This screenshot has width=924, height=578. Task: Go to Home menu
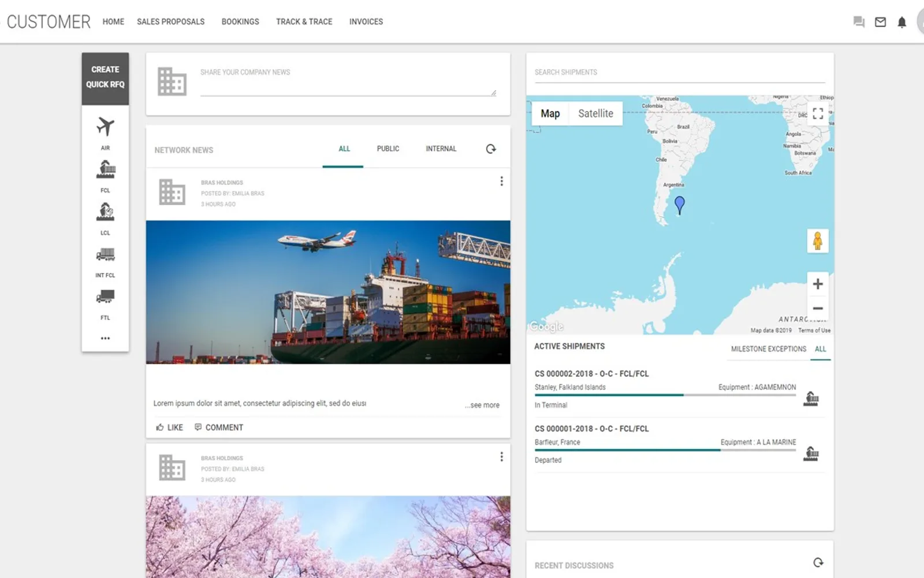pyautogui.click(x=113, y=21)
